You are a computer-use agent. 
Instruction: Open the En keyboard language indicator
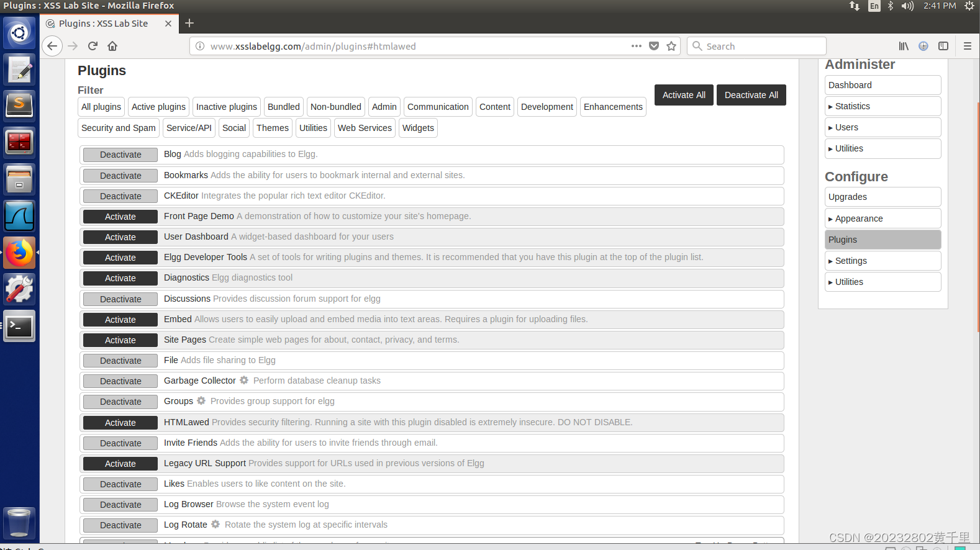click(874, 6)
